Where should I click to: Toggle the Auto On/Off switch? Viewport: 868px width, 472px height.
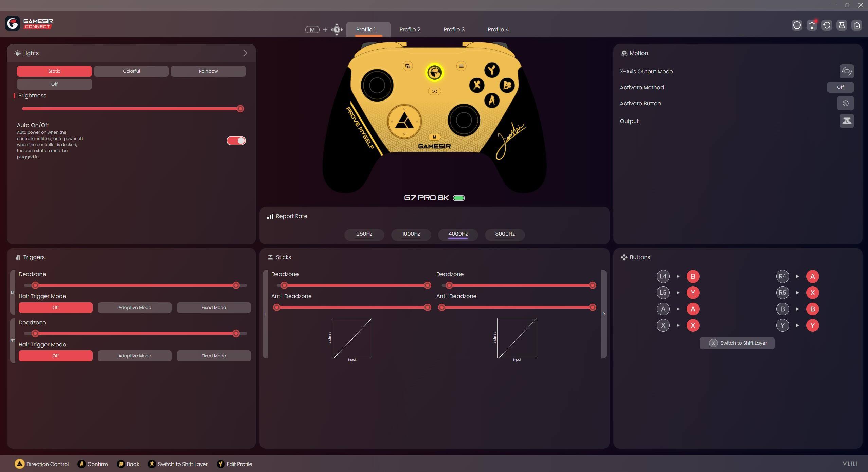236,141
